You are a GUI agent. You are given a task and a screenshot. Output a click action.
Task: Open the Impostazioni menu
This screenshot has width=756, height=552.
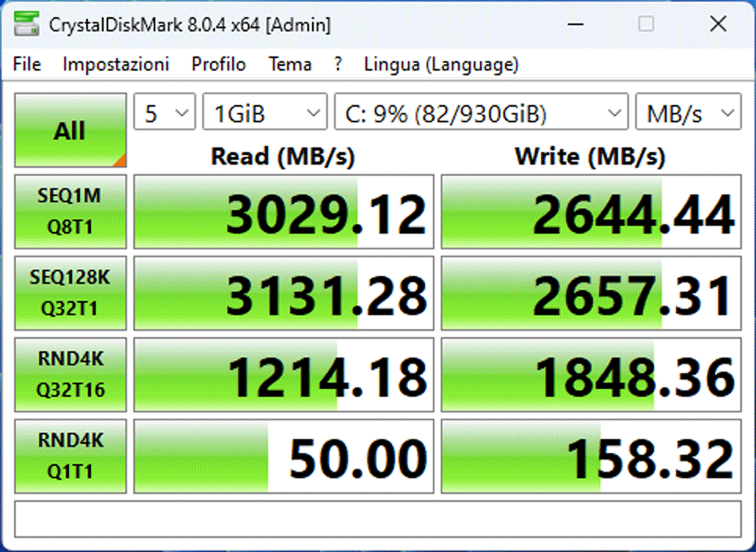(x=116, y=64)
